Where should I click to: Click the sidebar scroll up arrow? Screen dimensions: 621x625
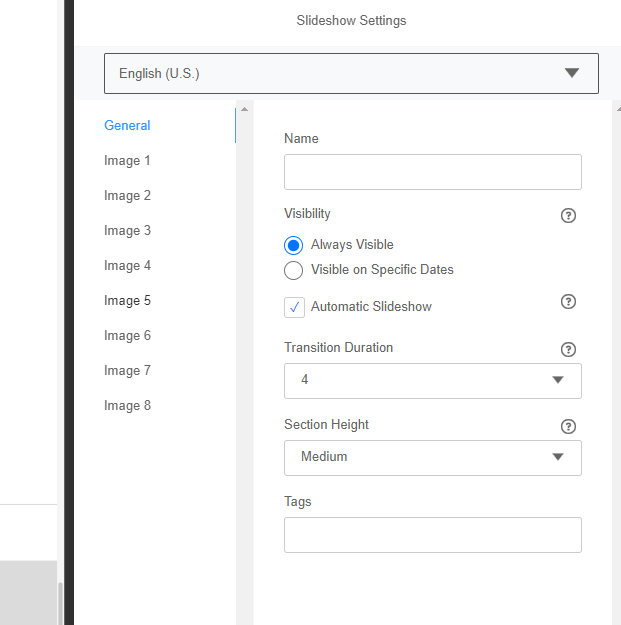[x=245, y=108]
